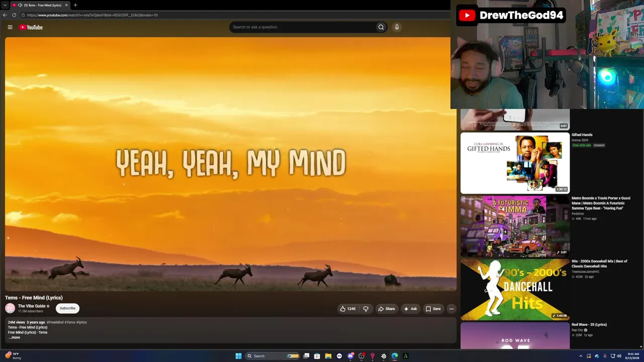Image resolution: width=644 pixels, height=362 pixels.
Task: Select the browser address bar URL
Action: tap(92, 15)
